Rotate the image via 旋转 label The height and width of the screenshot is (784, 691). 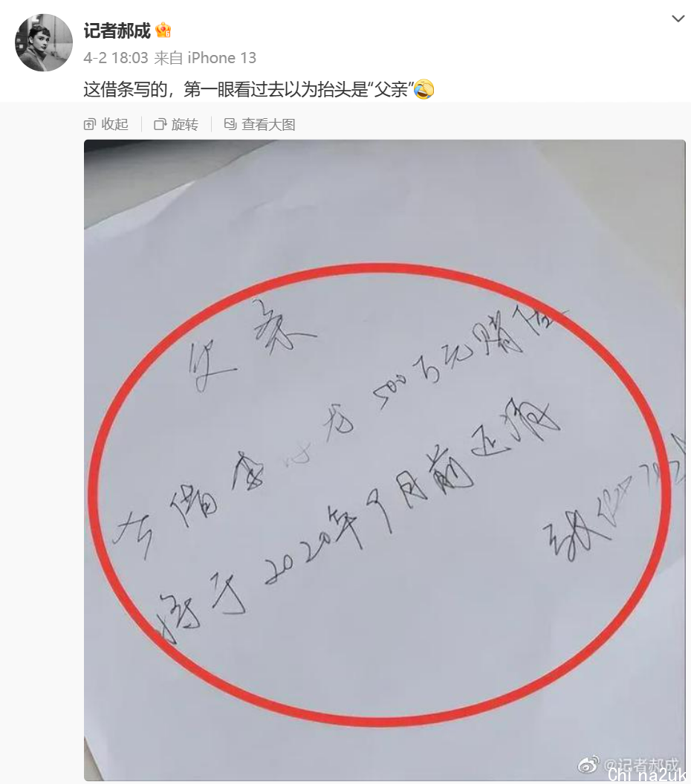point(184,124)
